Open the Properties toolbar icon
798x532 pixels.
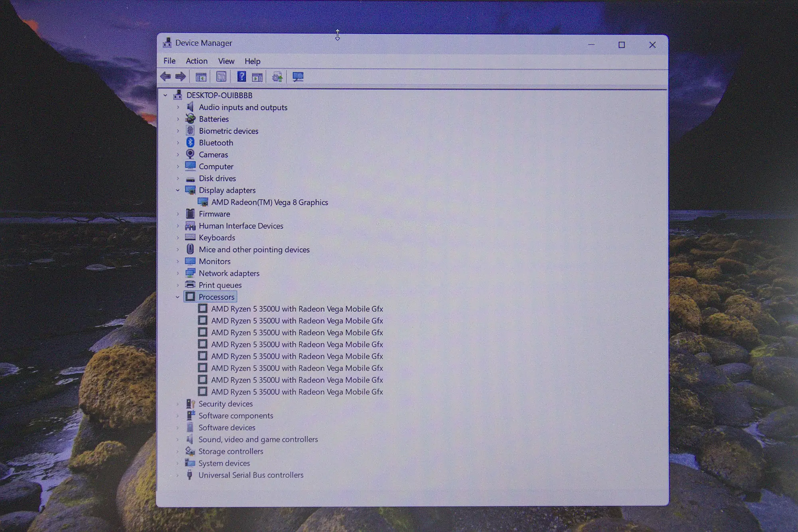point(221,77)
